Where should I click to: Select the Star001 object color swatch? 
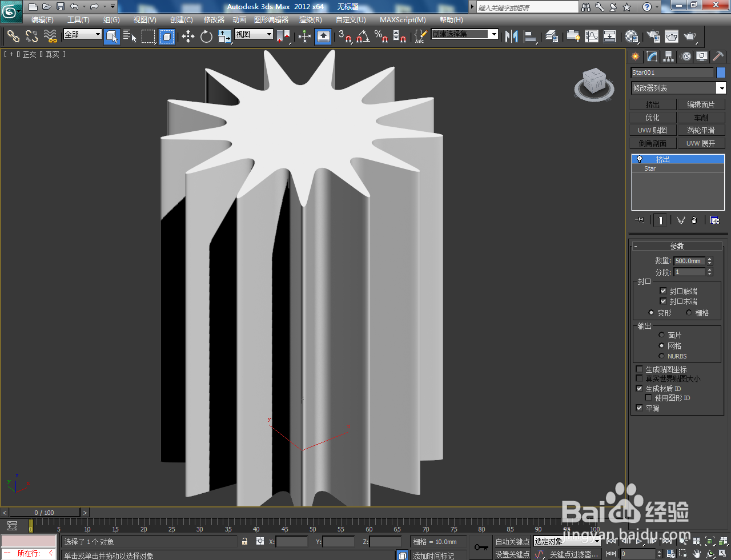point(721,72)
